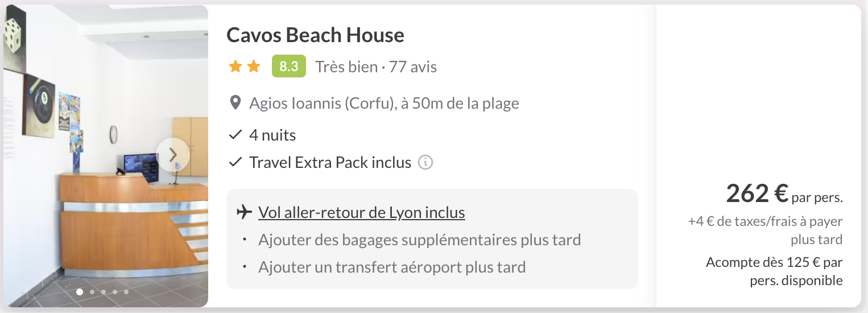Viewport: 868px width, 313px height.
Task: Click Ajouter des bagages supplémentaires plus tard
Action: (x=420, y=240)
